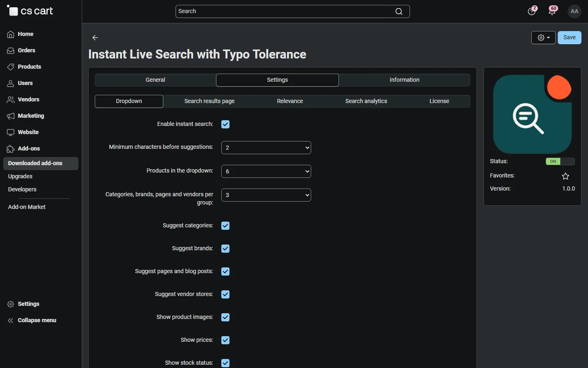The image size is (588, 368).
Task: Click the CS-Cart logo
Action: [30, 11]
